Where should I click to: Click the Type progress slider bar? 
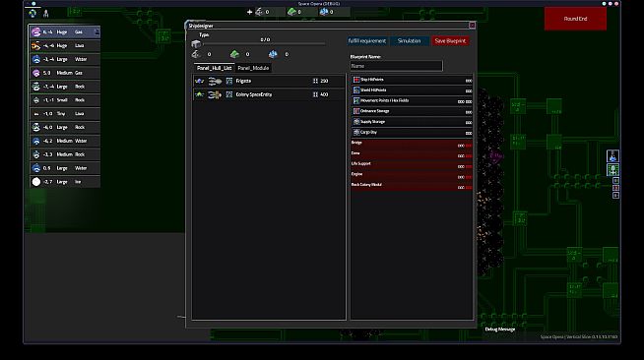coord(265,43)
